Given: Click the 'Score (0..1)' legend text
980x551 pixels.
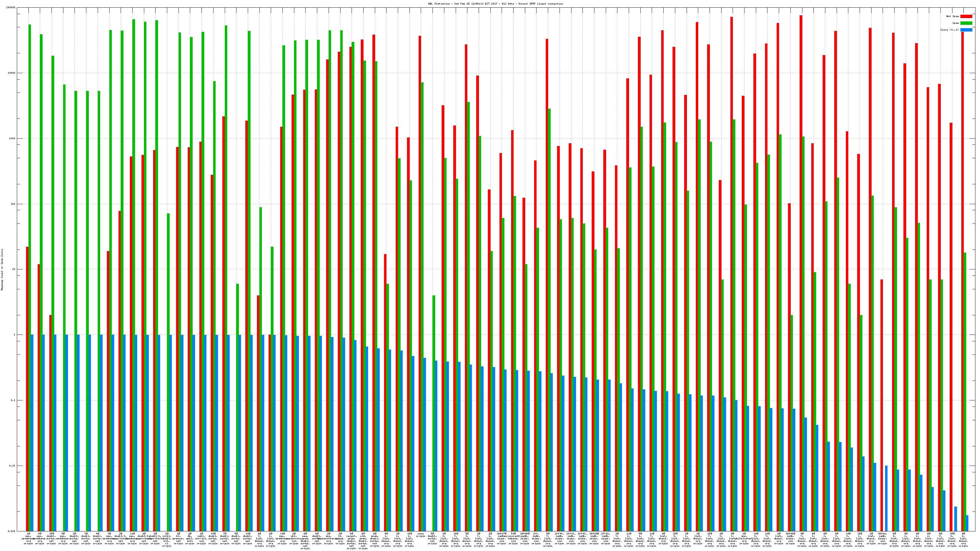Looking at the screenshot, I should pyautogui.click(x=949, y=30).
